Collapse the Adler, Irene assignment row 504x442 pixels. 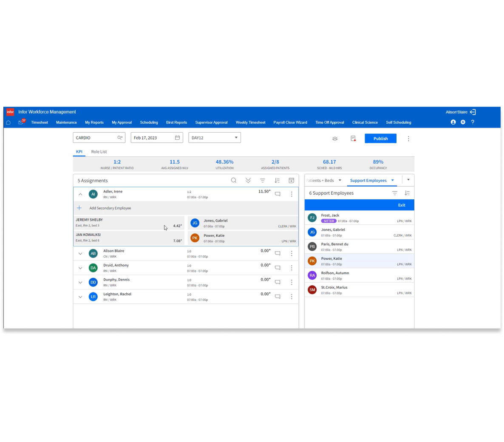[x=80, y=194]
